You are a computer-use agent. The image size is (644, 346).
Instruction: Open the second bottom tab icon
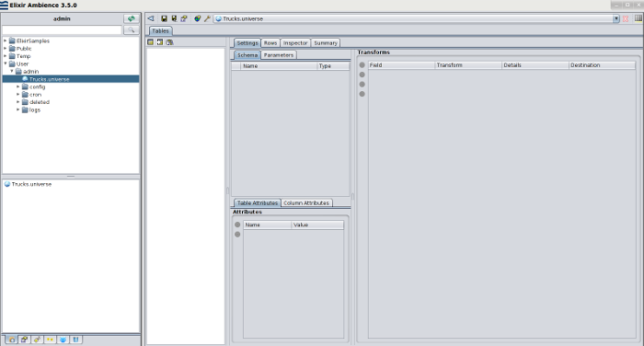(x=24, y=340)
